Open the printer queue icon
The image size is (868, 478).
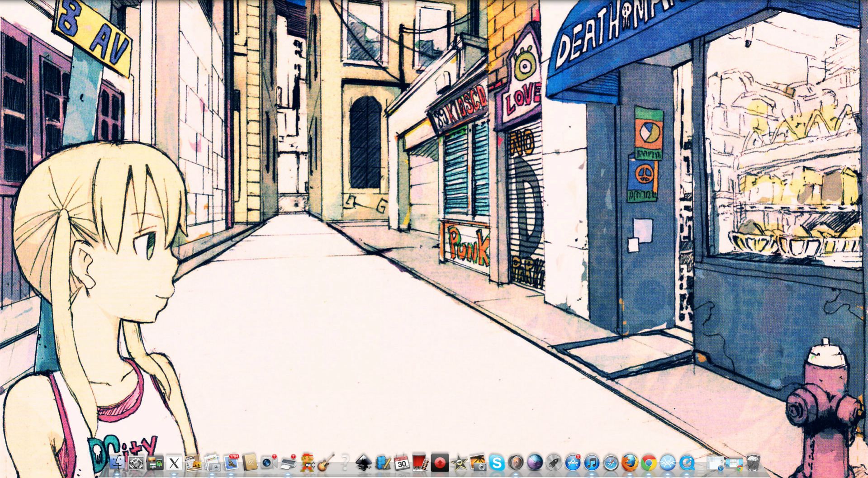[x=288, y=463]
